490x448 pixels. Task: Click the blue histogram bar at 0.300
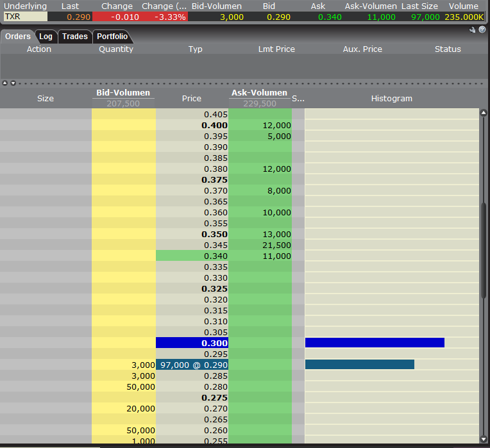[375, 343]
